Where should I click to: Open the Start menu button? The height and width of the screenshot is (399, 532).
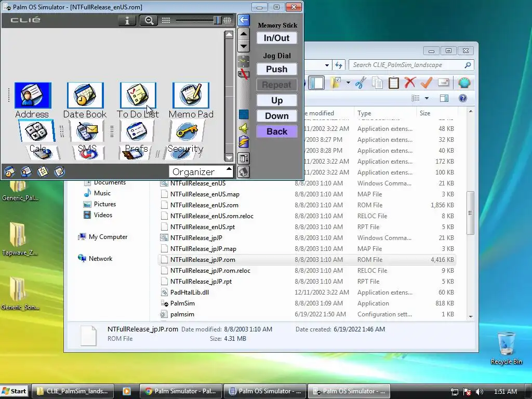tap(15, 391)
